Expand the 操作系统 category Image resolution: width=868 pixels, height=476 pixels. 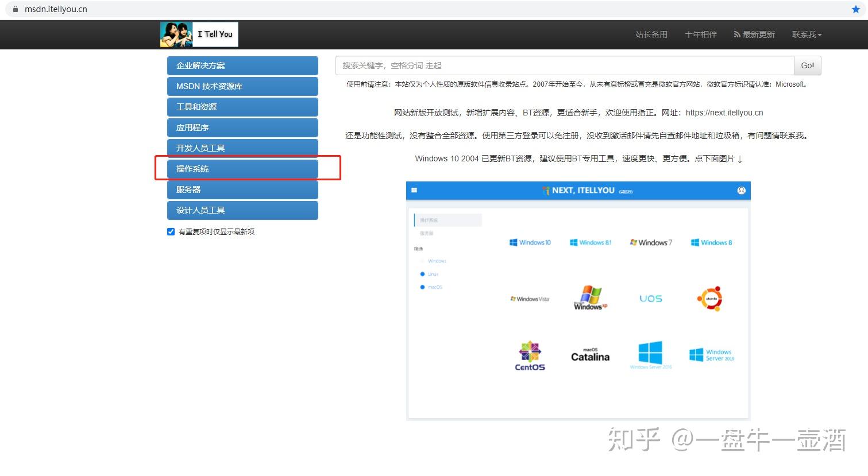(242, 169)
